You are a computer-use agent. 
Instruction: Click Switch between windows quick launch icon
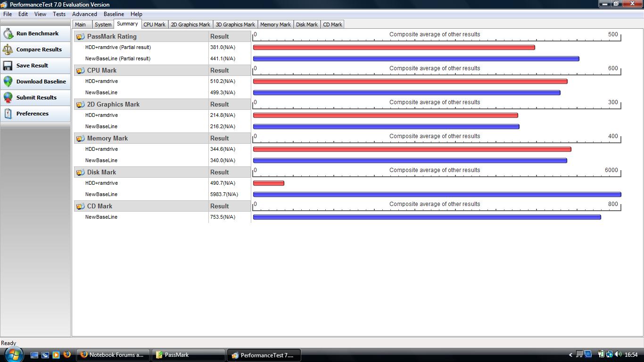pos(45,355)
